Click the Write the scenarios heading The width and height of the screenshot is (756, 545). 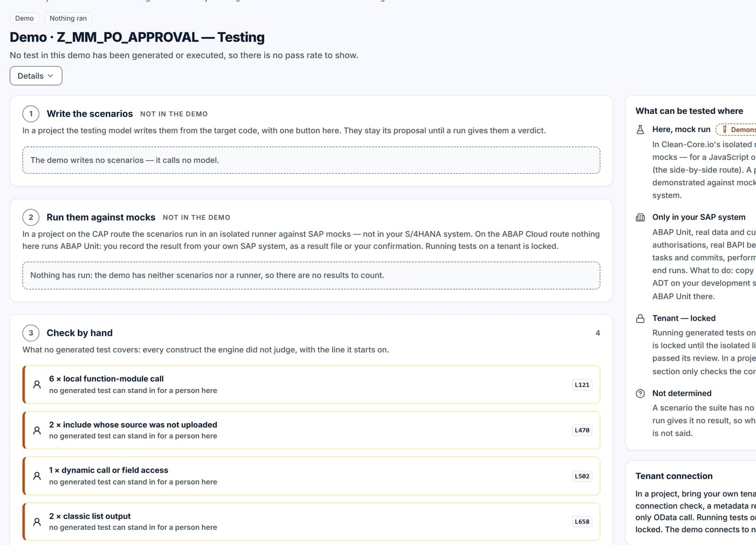(90, 114)
